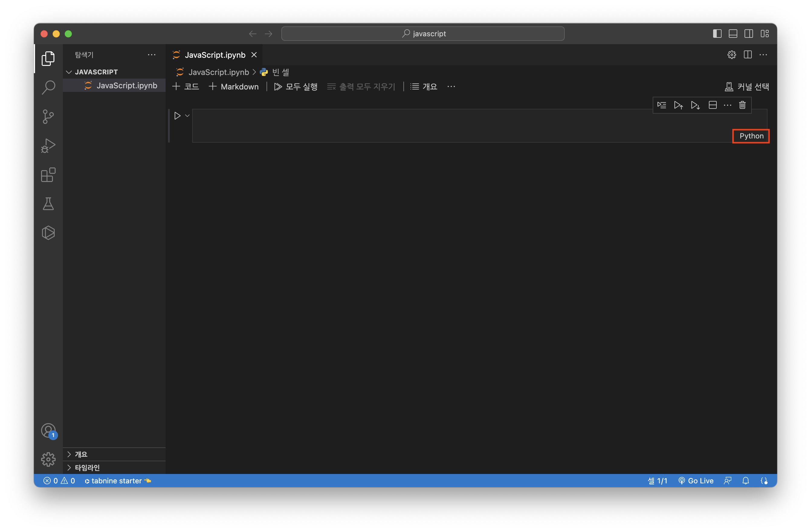Image resolution: width=811 pixels, height=532 pixels.
Task: Toggle the secondary sidebar visibility
Action: [749, 33]
